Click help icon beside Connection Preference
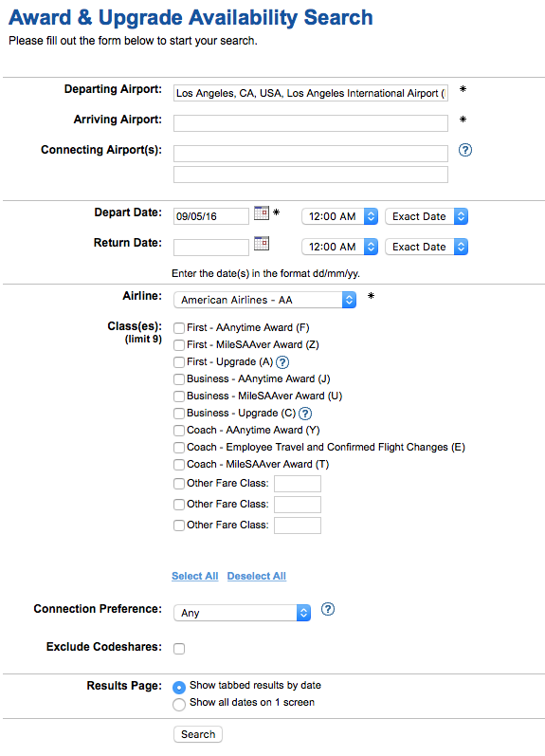This screenshot has width=545, height=756. click(x=328, y=609)
